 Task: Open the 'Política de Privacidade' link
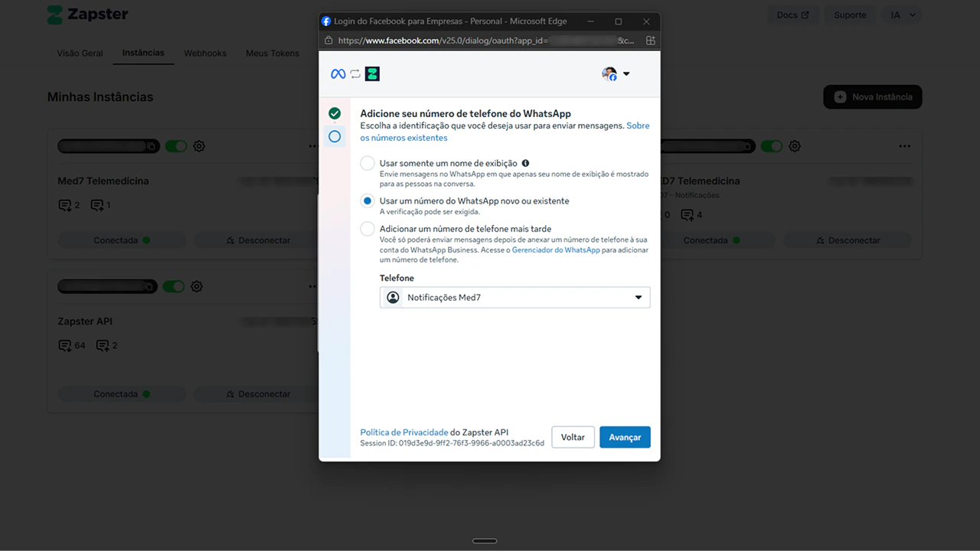pyautogui.click(x=403, y=432)
